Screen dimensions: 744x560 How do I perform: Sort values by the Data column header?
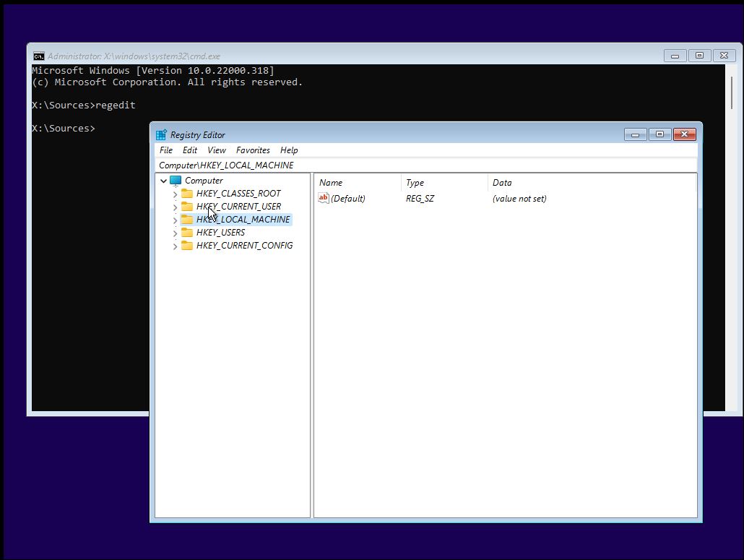[591, 183]
